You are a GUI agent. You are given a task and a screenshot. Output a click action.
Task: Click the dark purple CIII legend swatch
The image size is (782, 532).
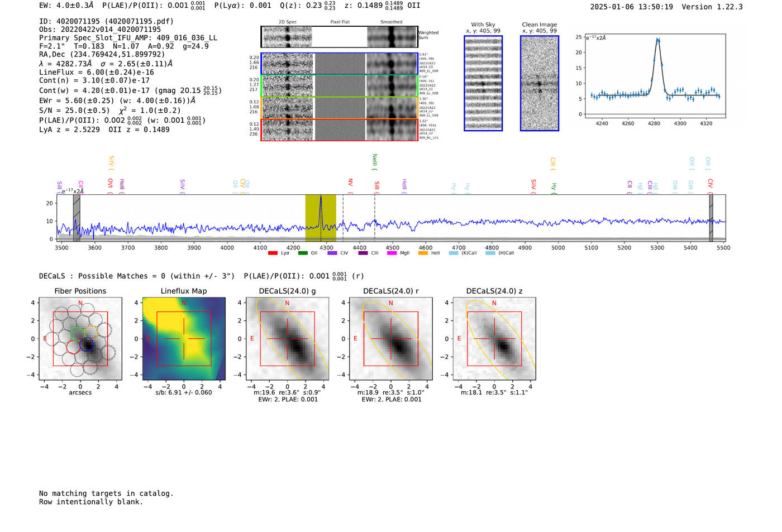363,253
